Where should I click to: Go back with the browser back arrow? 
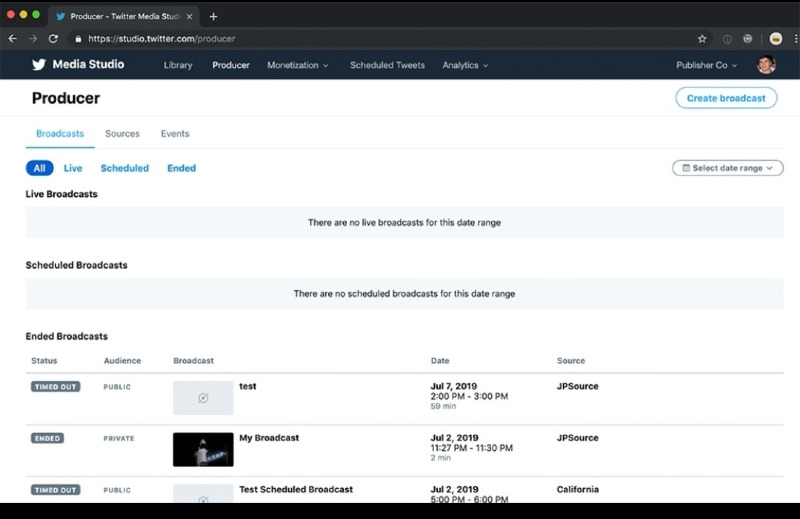click(x=13, y=39)
